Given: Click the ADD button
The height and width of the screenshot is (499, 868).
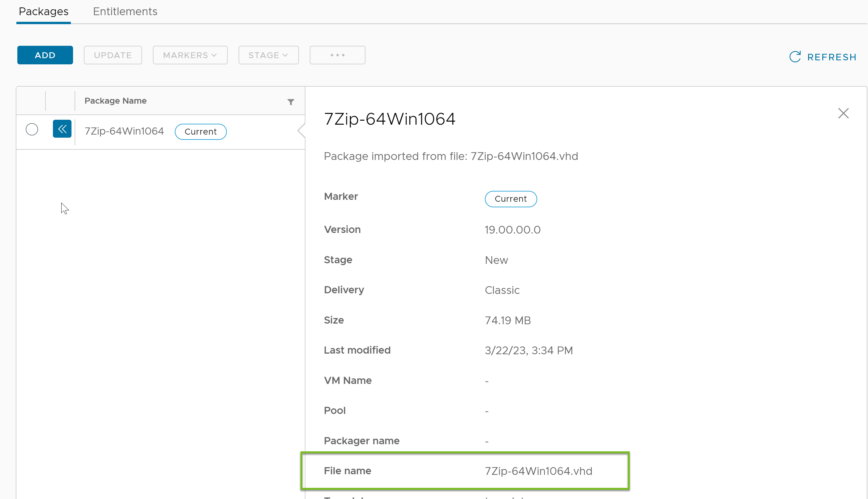Looking at the screenshot, I should [x=45, y=55].
